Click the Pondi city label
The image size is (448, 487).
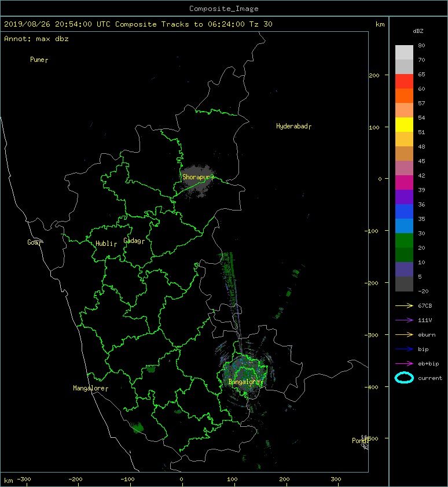click(359, 440)
